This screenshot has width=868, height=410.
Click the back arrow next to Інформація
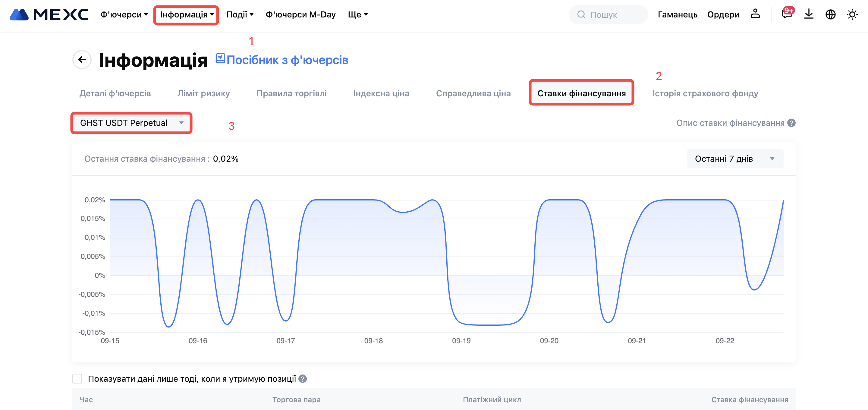click(x=82, y=60)
